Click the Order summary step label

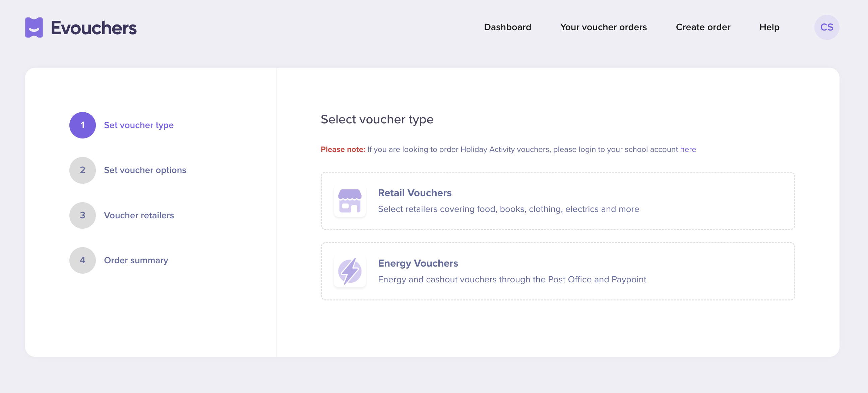coord(136,260)
